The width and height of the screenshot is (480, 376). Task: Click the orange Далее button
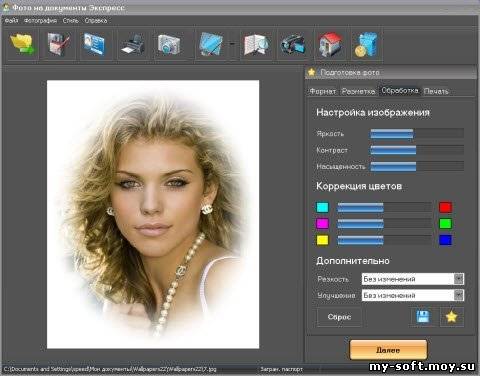[x=388, y=350]
